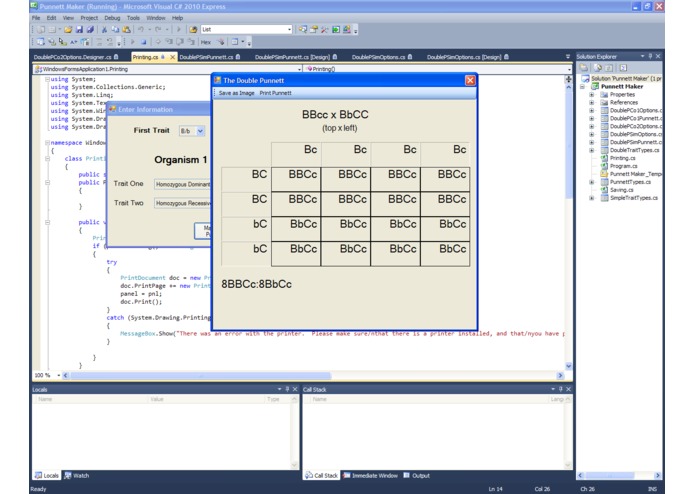695x494 pixels.
Task: Open the First Trait B/b dropdown
Action: click(x=200, y=131)
